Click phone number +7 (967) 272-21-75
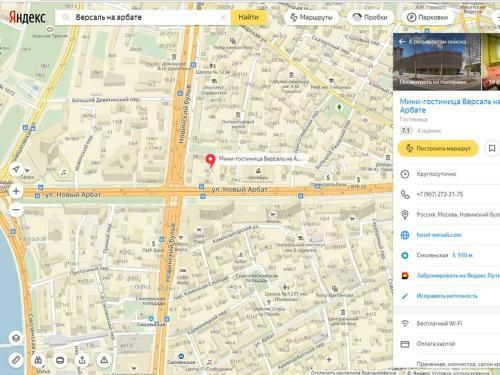This screenshot has height=375, width=500. 440,194
